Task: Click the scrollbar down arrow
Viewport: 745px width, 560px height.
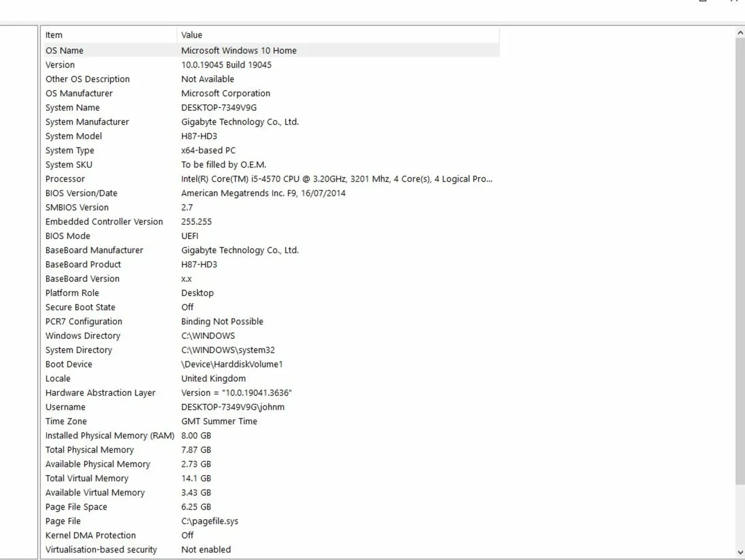Action: coord(739,552)
